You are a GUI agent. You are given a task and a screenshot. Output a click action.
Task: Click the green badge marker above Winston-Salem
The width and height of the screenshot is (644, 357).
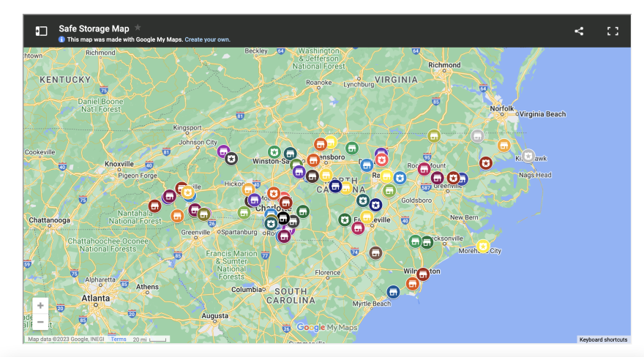(x=274, y=152)
